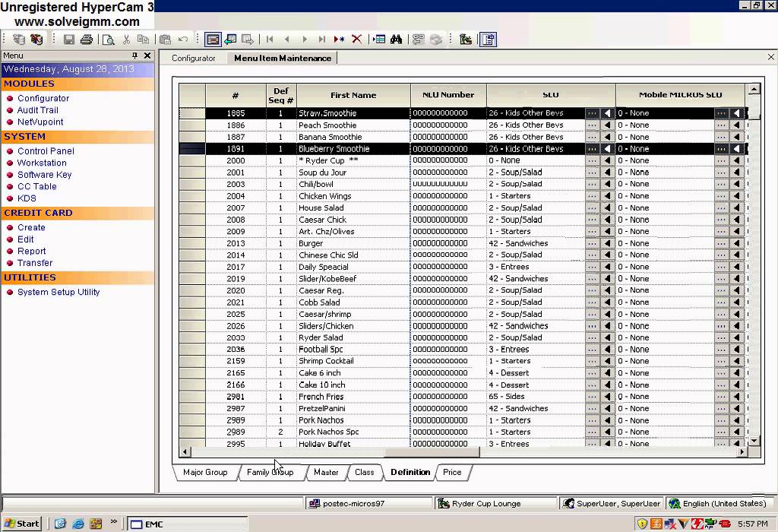778x532 pixels.
Task: Open NetVupoint module link
Action: pos(40,122)
